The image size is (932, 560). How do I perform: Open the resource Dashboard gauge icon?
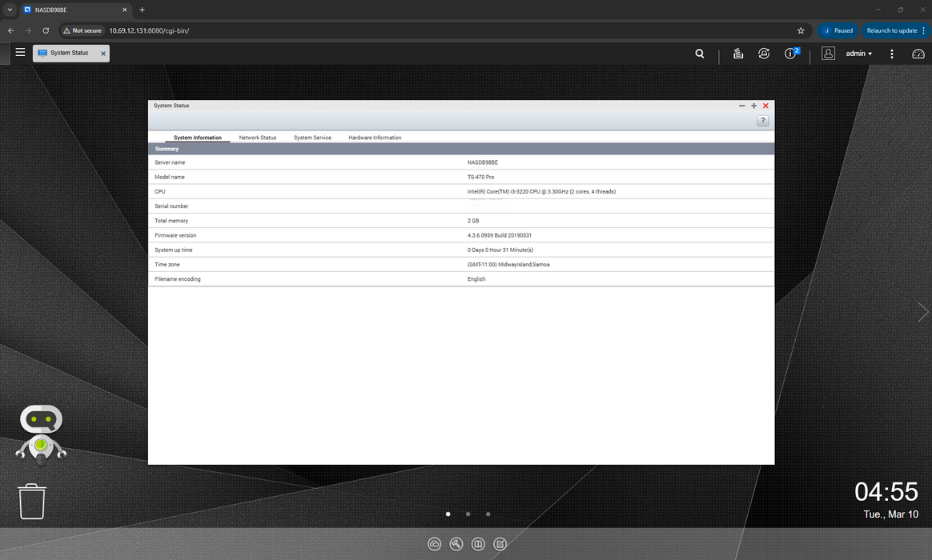pyautogui.click(x=918, y=54)
